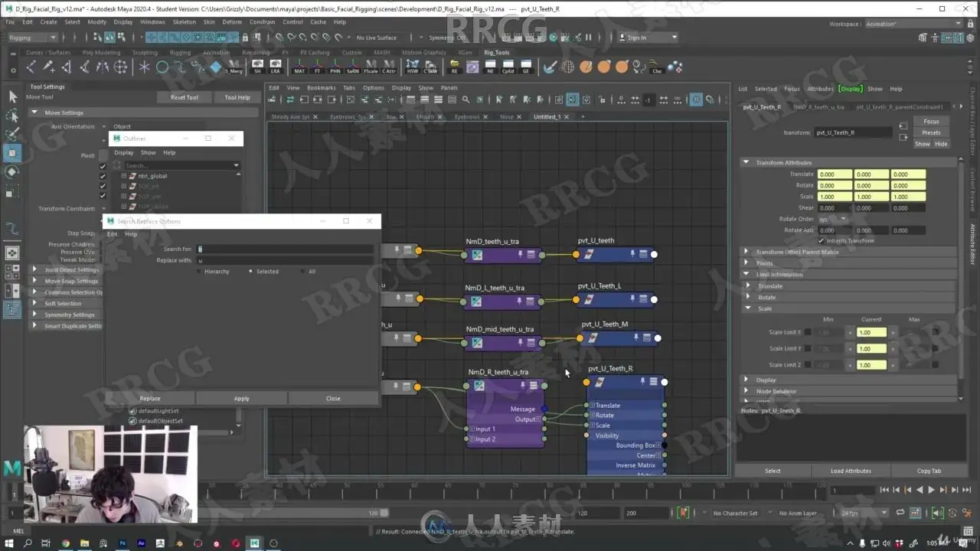Expand Translate under Limit Information
Viewport: 980px width, 551px height.
pyautogui.click(x=750, y=286)
